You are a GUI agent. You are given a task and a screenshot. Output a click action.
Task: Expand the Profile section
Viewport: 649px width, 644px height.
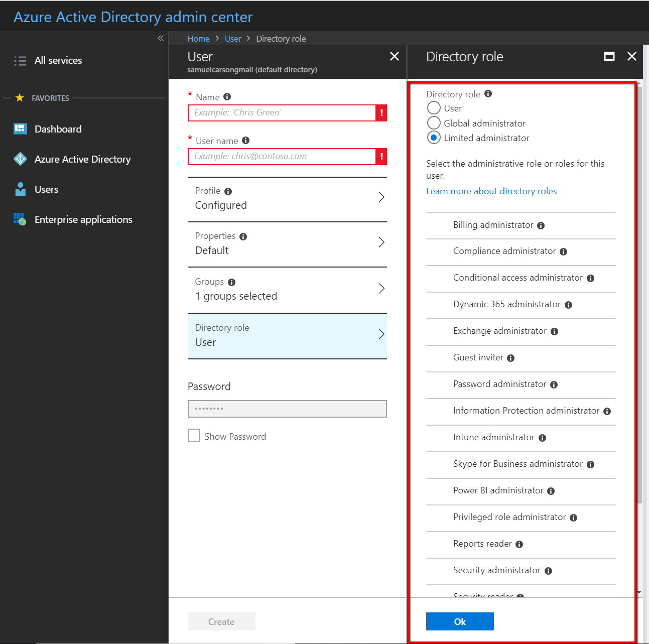click(x=287, y=198)
